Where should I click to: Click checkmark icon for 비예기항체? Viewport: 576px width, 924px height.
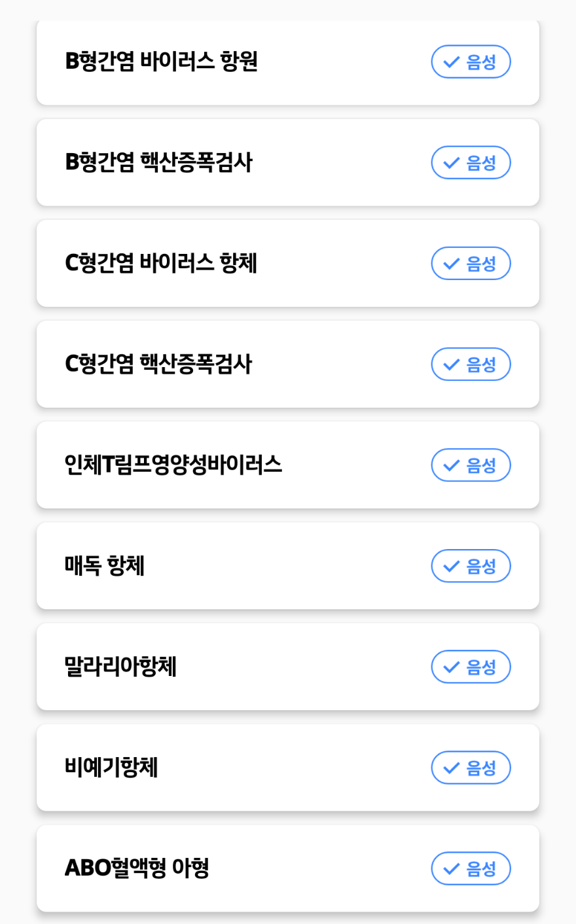click(x=452, y=768)
